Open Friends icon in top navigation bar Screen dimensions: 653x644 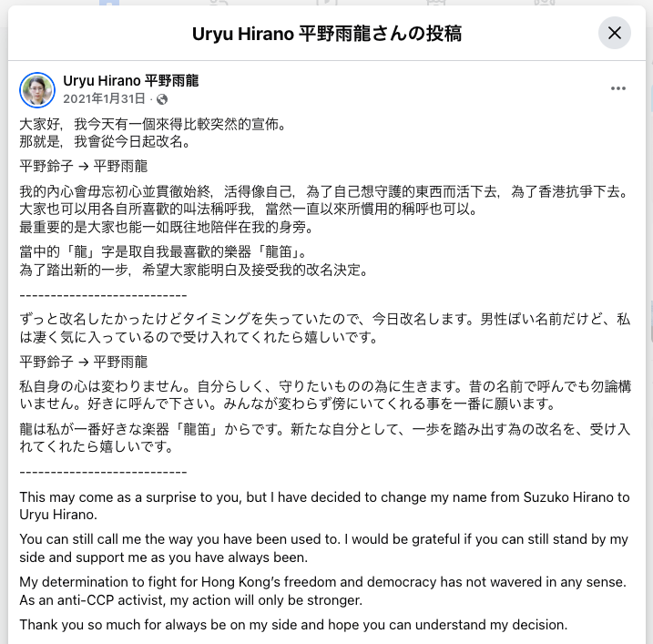click(219, 3)
